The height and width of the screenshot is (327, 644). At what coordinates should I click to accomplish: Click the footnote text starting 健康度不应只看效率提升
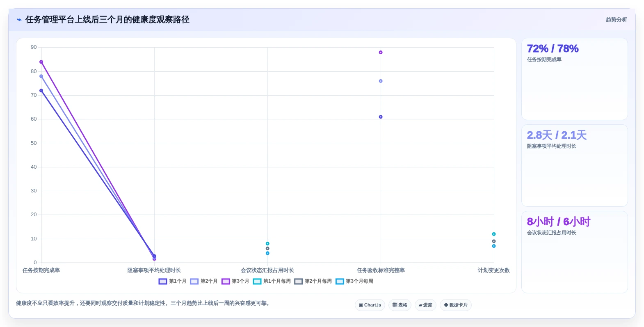pyautogui.click(x=144, y=303)
